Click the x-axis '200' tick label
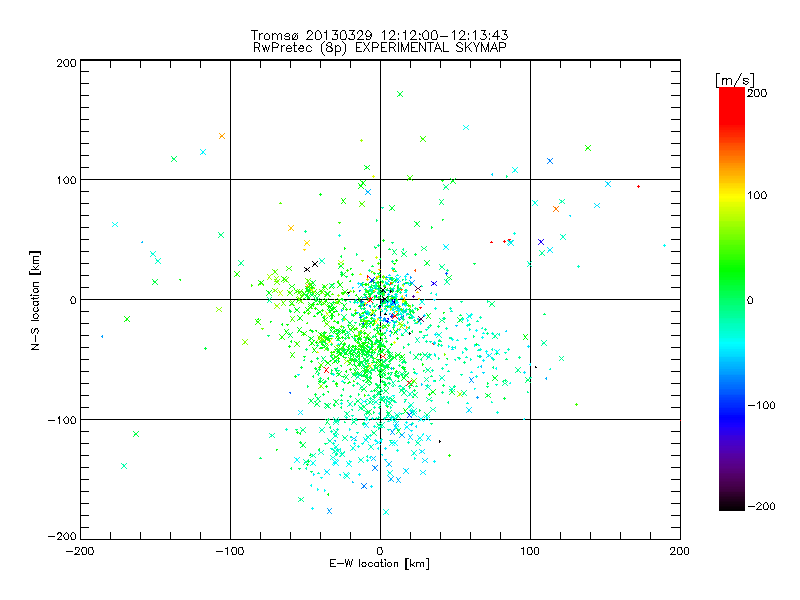800x600 pixels. pyautogui.click(x=680, y=551)
